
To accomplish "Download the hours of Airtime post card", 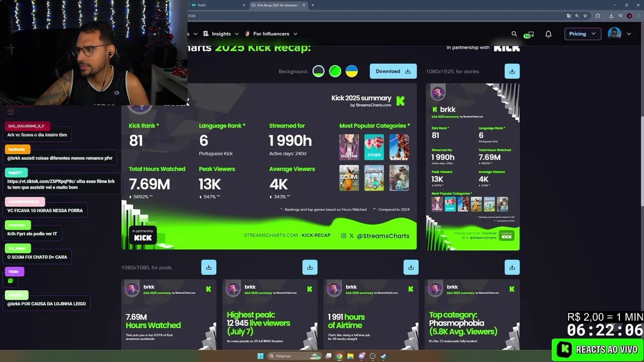I will pos(411,267).
